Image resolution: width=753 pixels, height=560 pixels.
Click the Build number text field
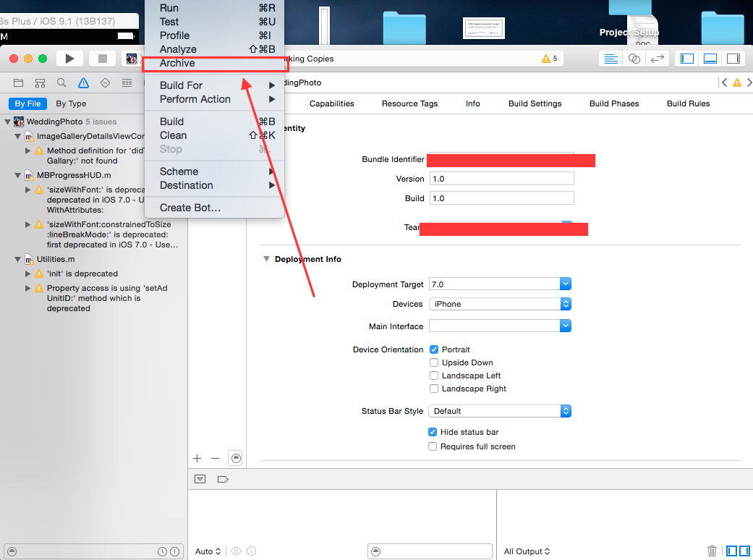(501, 198)
